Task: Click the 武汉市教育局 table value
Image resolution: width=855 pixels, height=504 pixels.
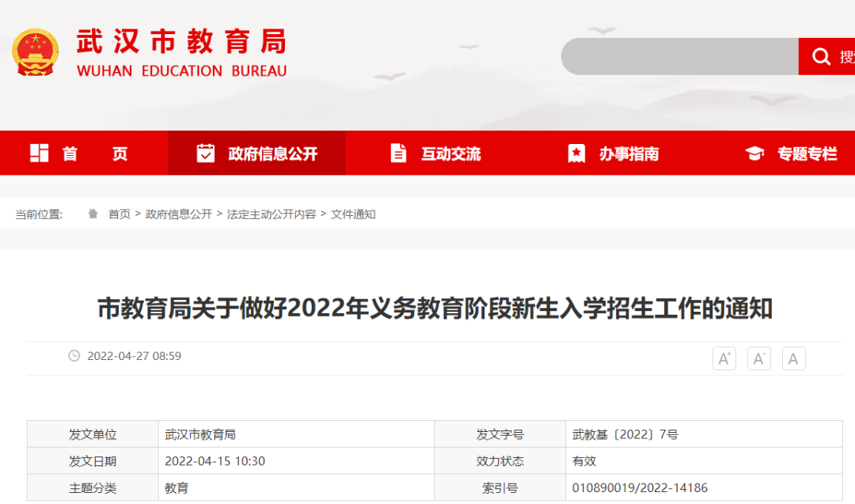Action: coord(200,434)
